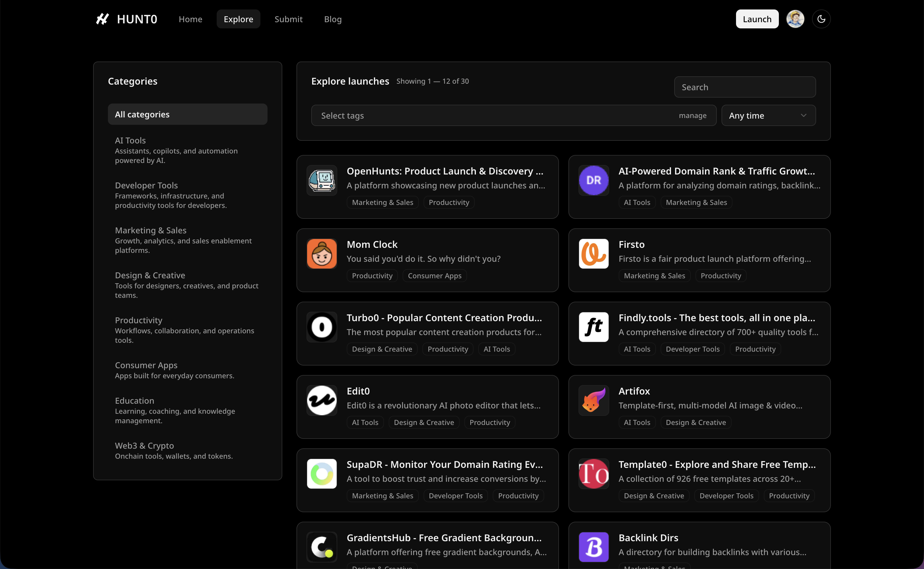The image size is (924, 569).
Task: Click Productivity tag on Edit0 card
Action: point(490,422)
